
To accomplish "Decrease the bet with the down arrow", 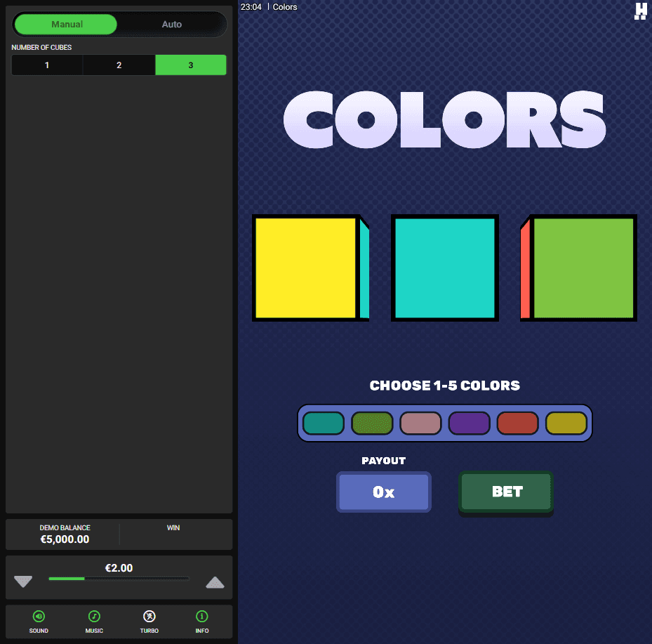I will [x=23, y=581].
